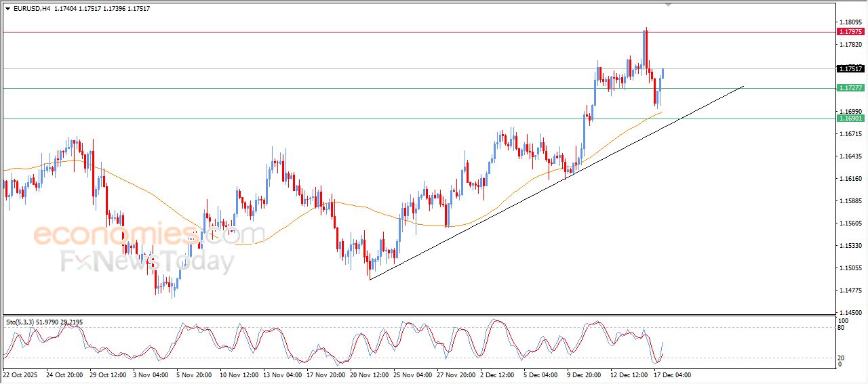Select the red 1.17975 price label
The height and width of the screenshot is (384, 868).
[850, 32]
